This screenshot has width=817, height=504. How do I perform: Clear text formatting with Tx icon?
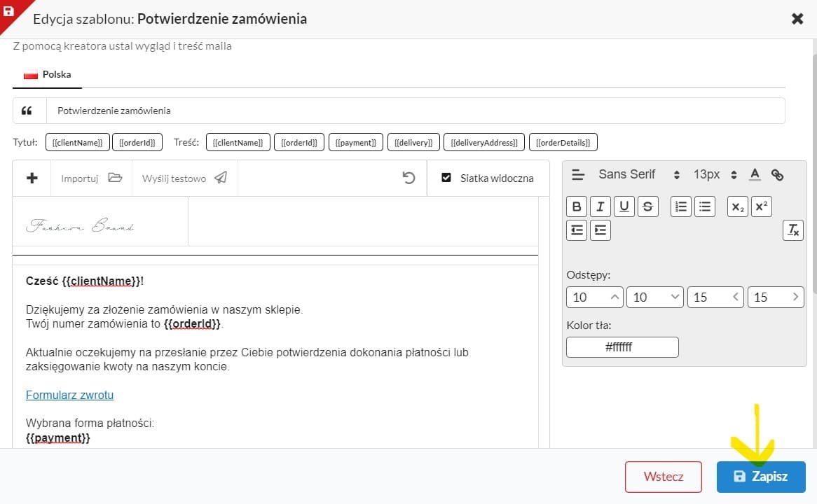pos(793,230)
